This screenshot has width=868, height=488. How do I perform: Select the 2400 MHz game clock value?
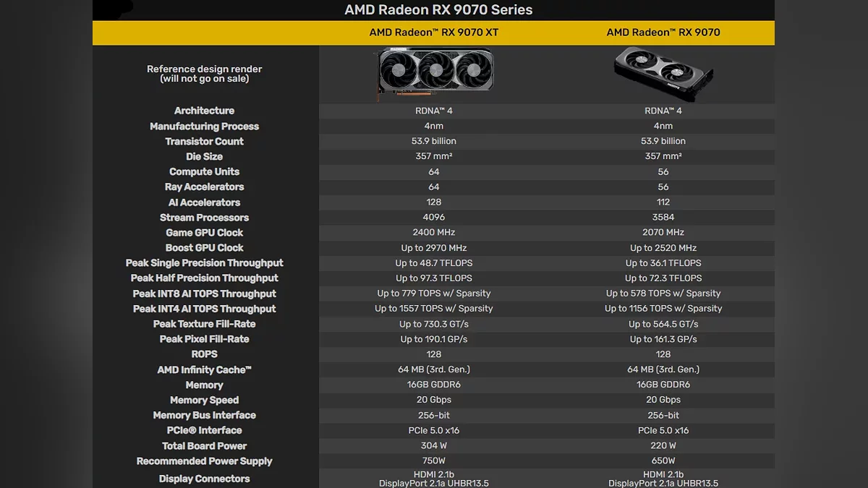(434, 233)
